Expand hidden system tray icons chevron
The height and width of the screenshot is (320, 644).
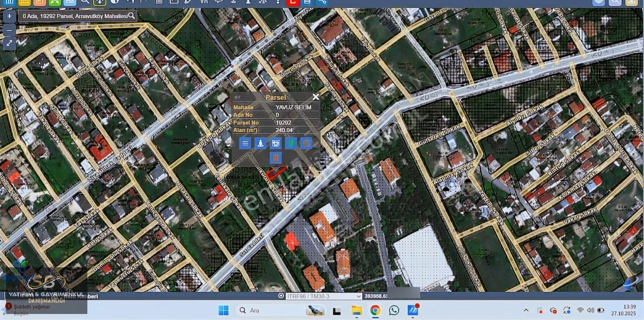click(x=526, y=310)
